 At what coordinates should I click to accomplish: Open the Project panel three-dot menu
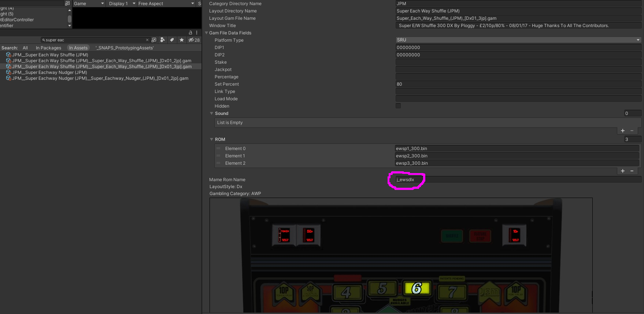197,33
